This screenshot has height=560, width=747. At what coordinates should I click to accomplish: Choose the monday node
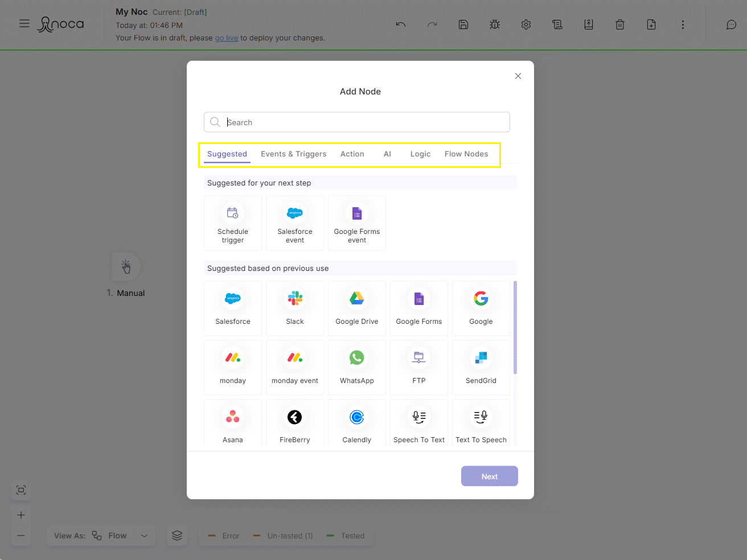coord(233,368)
